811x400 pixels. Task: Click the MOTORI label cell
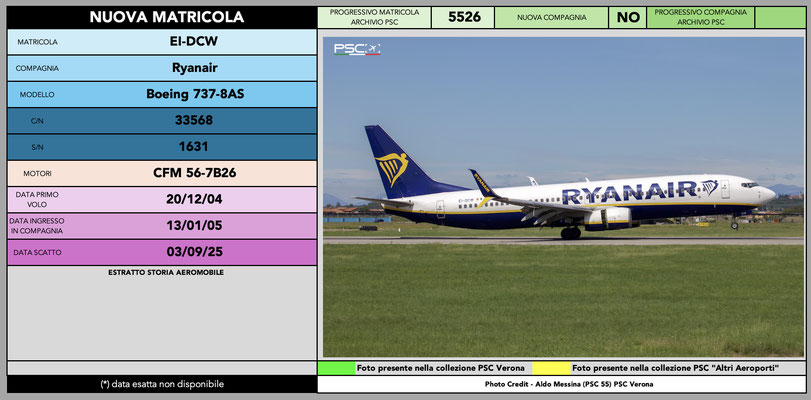[x=37, y=174]
